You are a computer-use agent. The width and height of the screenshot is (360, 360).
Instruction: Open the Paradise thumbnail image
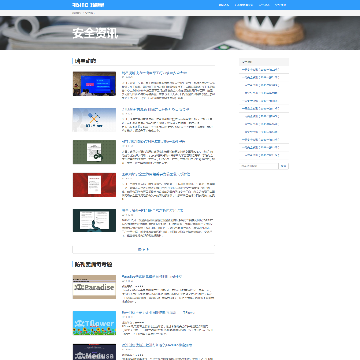[x=94, y=287]
